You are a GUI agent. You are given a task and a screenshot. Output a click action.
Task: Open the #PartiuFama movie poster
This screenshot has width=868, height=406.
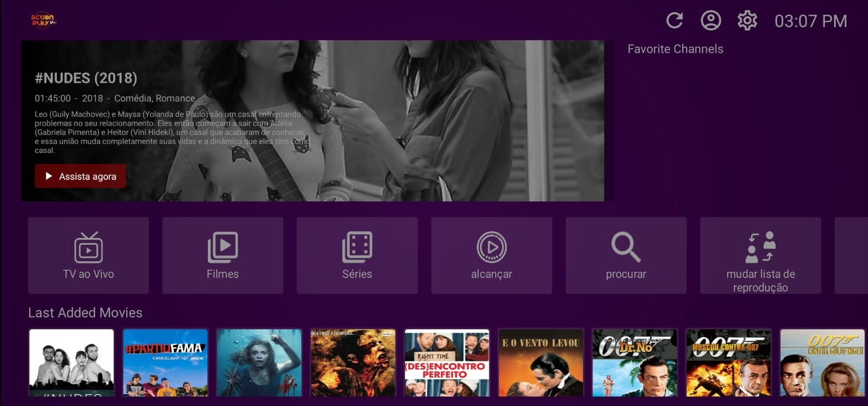tap(165, 363)
